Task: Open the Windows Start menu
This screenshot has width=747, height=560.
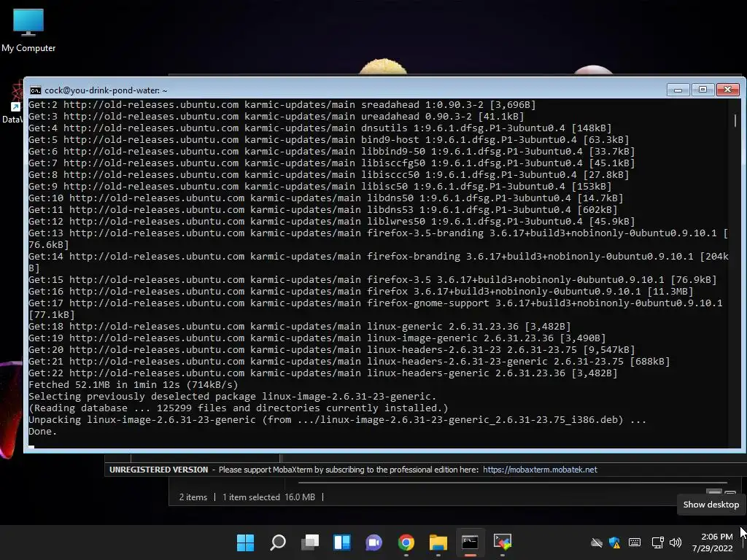Action: tap(245, 542)
